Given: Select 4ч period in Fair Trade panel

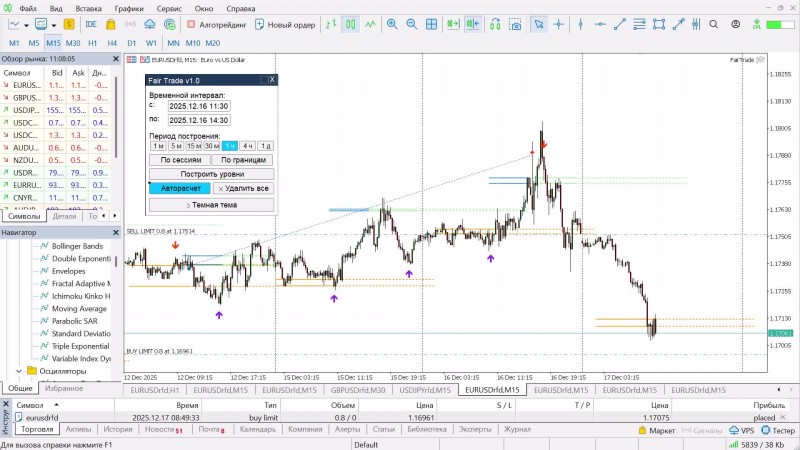Looking at the screenshot, I should coord(247,146).
